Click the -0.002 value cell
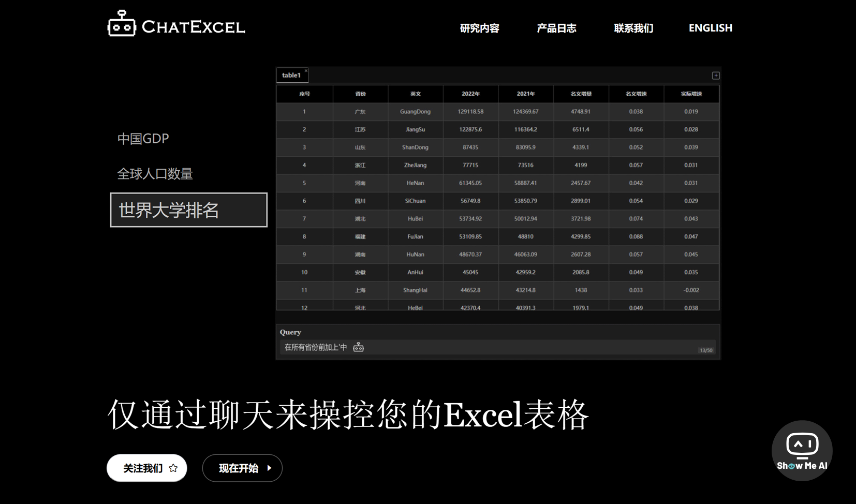The height and width of the screenshot is (504, 856). (691, 290)
